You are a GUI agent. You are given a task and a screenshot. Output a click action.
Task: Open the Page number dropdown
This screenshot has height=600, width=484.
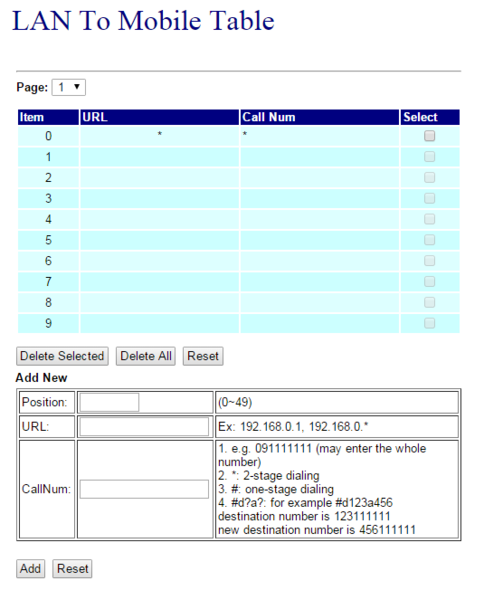tap(68, 87)
